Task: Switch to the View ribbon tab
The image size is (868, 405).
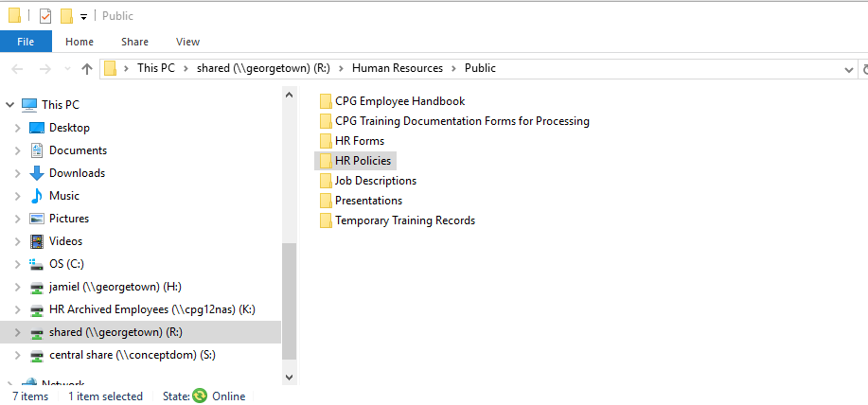Action: tap(187, 42)
